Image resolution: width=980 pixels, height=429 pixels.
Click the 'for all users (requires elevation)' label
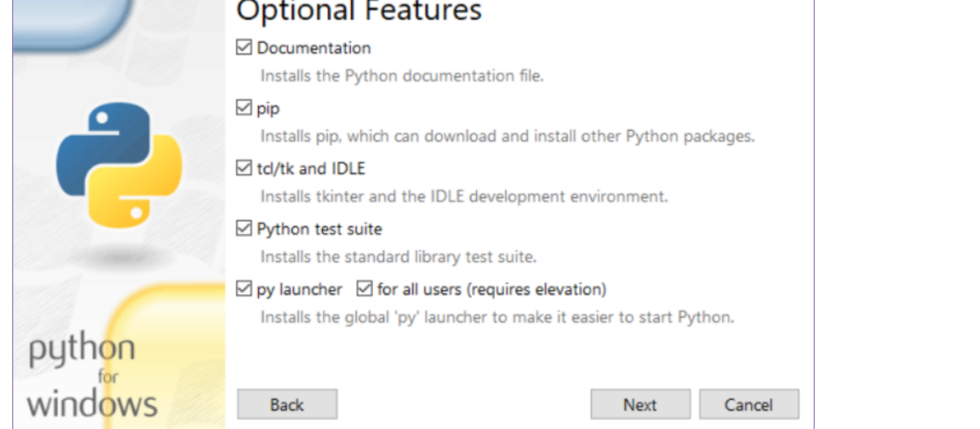coord(491,289)
